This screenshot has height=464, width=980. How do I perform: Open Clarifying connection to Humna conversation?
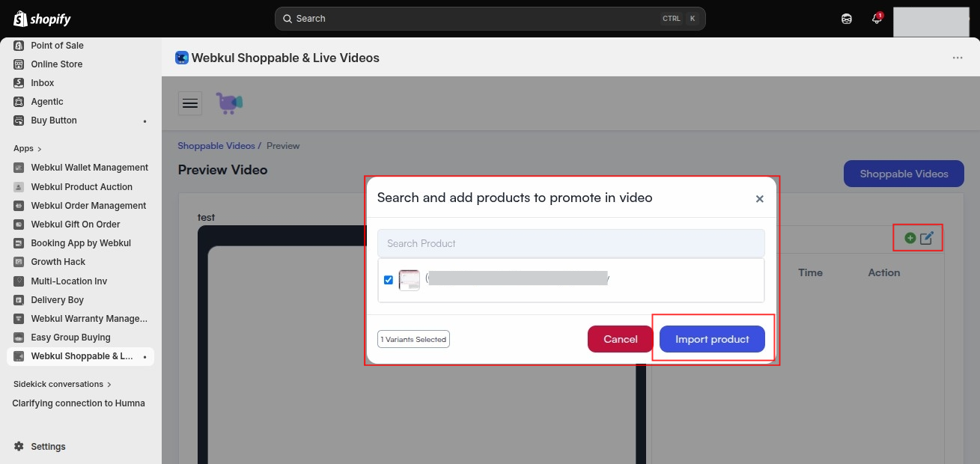coord(79,403)
